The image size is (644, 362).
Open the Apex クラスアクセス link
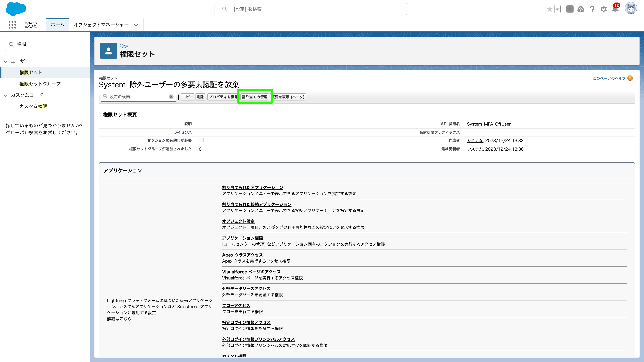tap(242, 255)
